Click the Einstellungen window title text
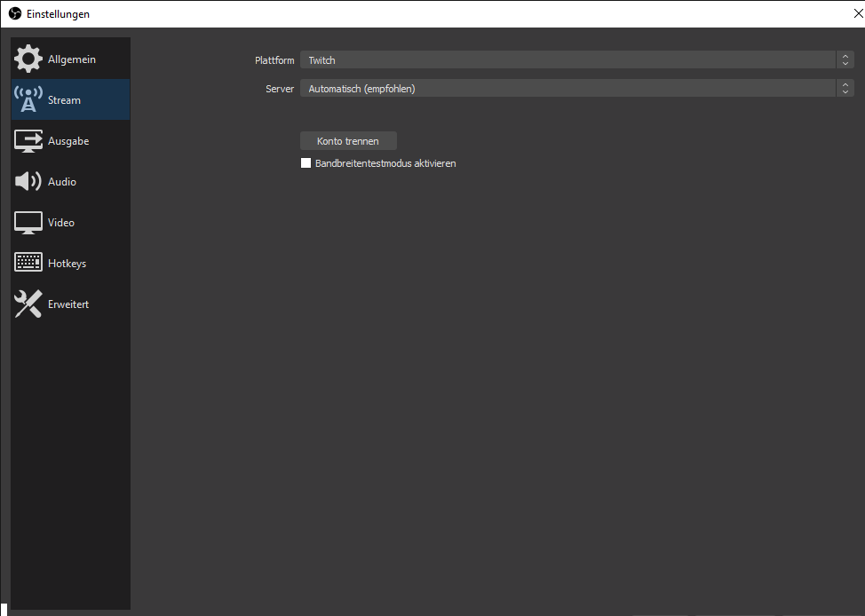 point(58,14)
